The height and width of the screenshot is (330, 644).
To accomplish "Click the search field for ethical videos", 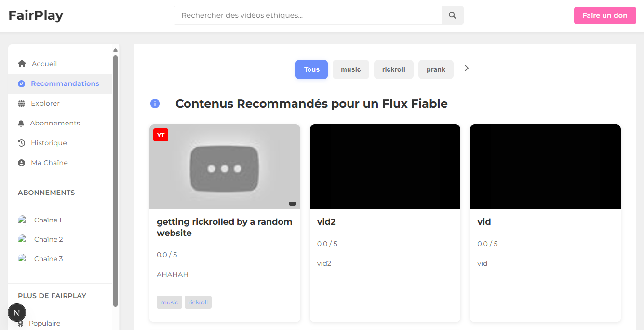I will [308, 15].
